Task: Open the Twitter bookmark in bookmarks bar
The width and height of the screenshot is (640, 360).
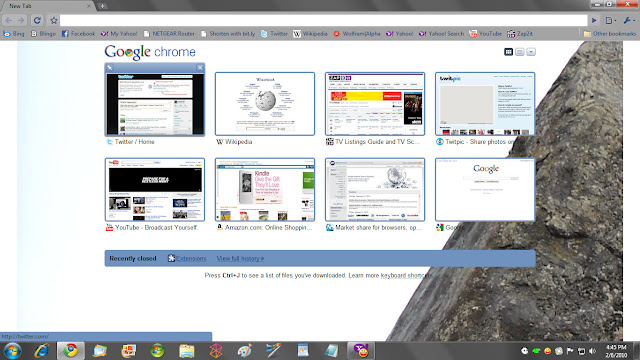Action: [274, 33]
